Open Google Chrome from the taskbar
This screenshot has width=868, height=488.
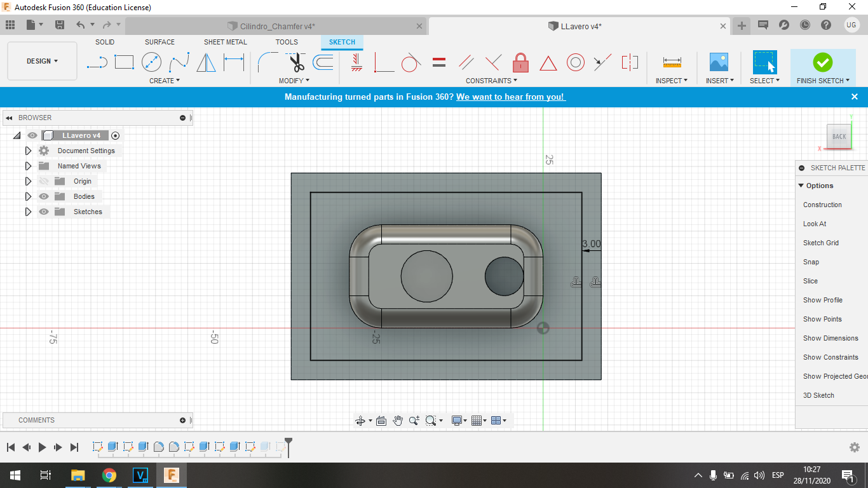click(109, 475)
